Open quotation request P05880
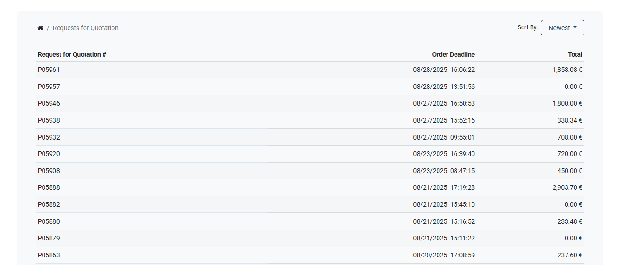The width and height of the screenshot is (644, 265). point(49,221)
